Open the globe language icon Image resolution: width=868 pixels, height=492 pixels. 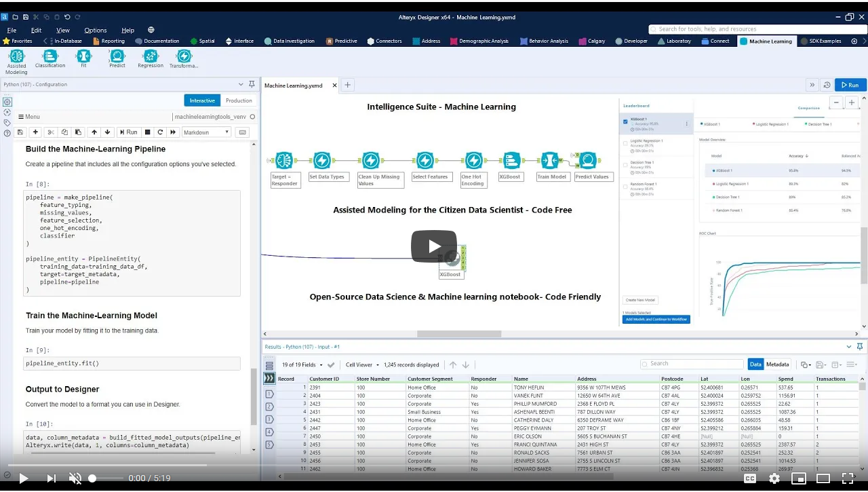[x=151, y=30]
